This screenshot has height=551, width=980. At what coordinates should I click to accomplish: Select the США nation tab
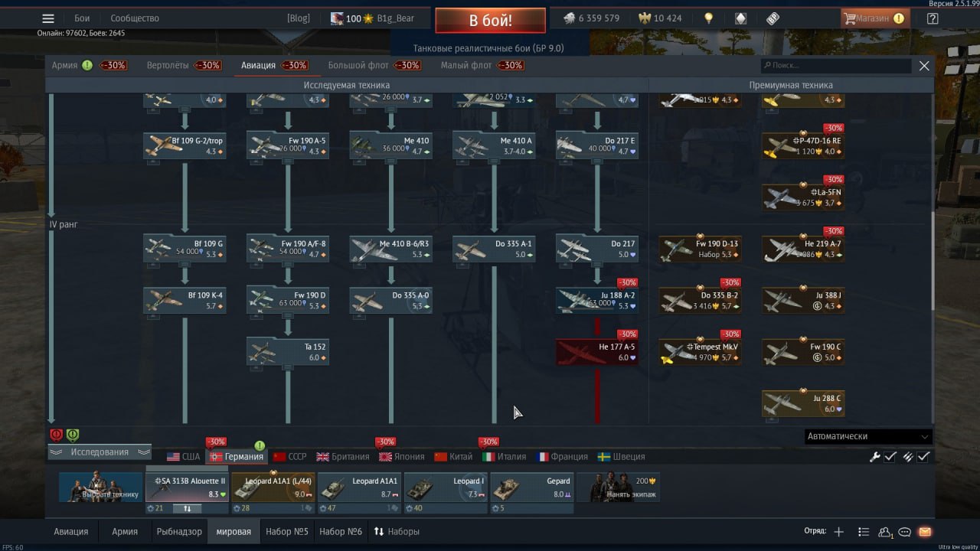click(x=184, y=457)
